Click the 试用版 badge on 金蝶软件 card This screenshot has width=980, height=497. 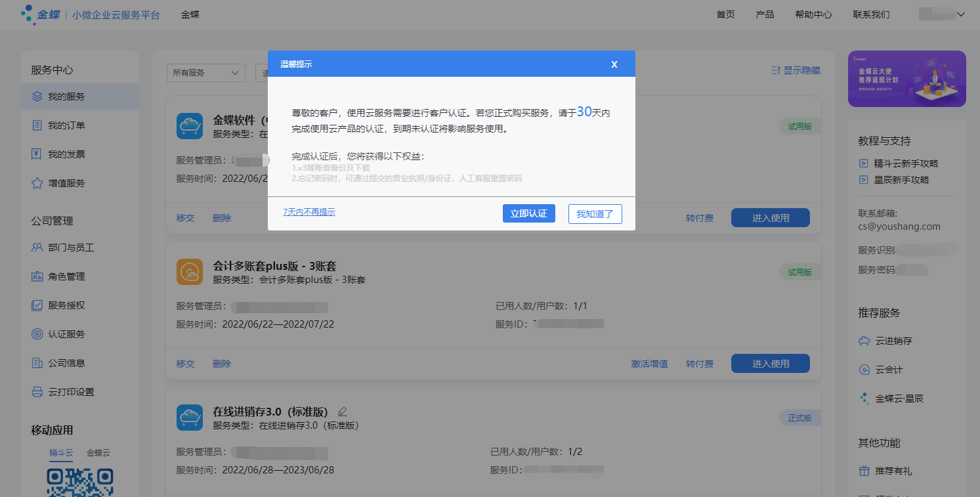click(799, 127)
